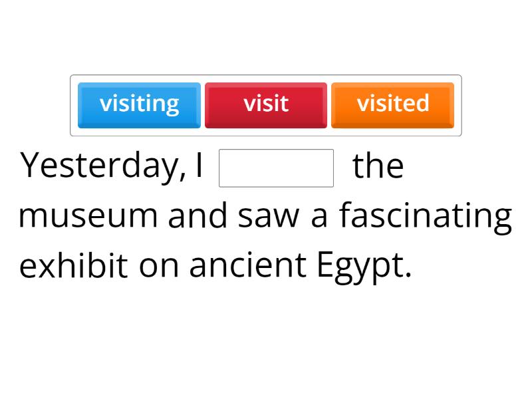Viewport: 532px width, 399px height.
Task: Click the red "visit" word tile
Action: [x=266, y=104]
